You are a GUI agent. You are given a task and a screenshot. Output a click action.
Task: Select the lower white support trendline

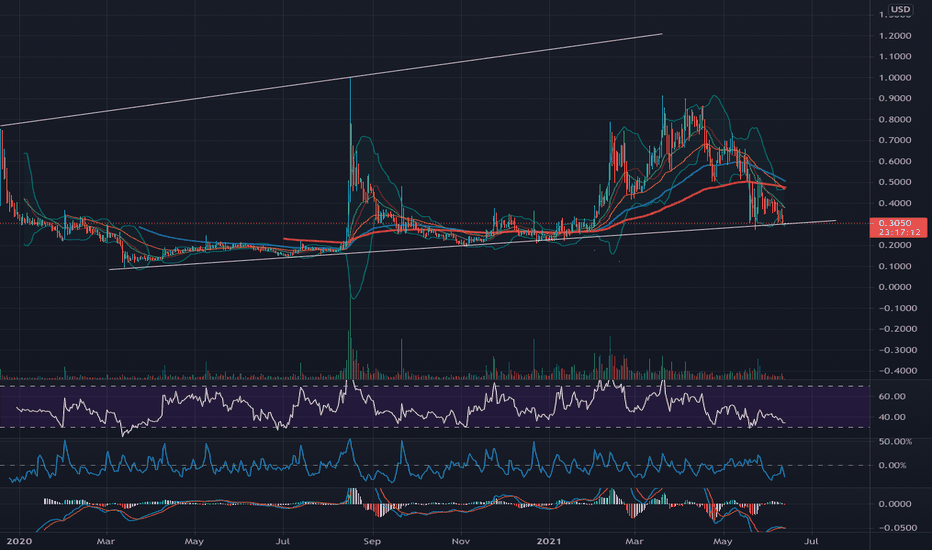coord(473,245)
